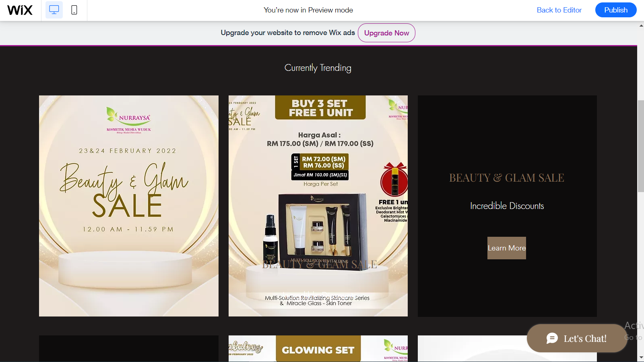Open Beauty & Glam Sale poster image
Screen dimensions: 644x362
coord(129,206)
